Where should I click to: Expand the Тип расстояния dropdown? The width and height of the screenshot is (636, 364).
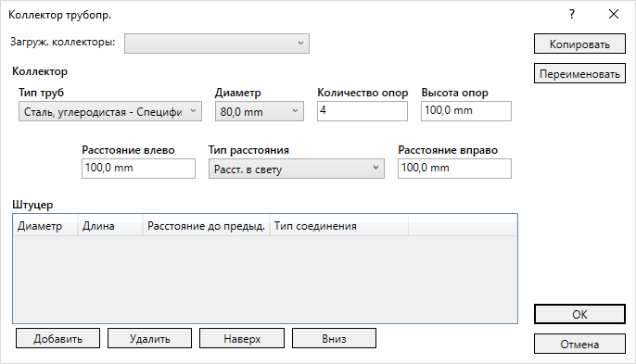click(296, 169)
